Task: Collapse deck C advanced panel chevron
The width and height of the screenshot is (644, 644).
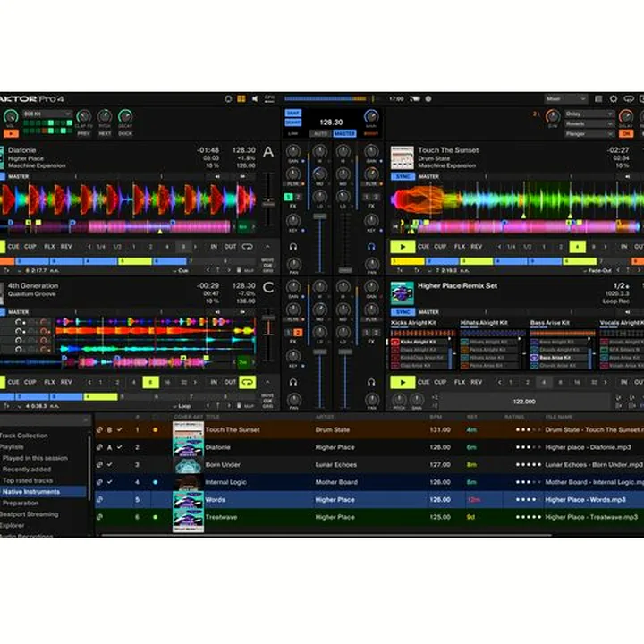Action: [267, 382]
